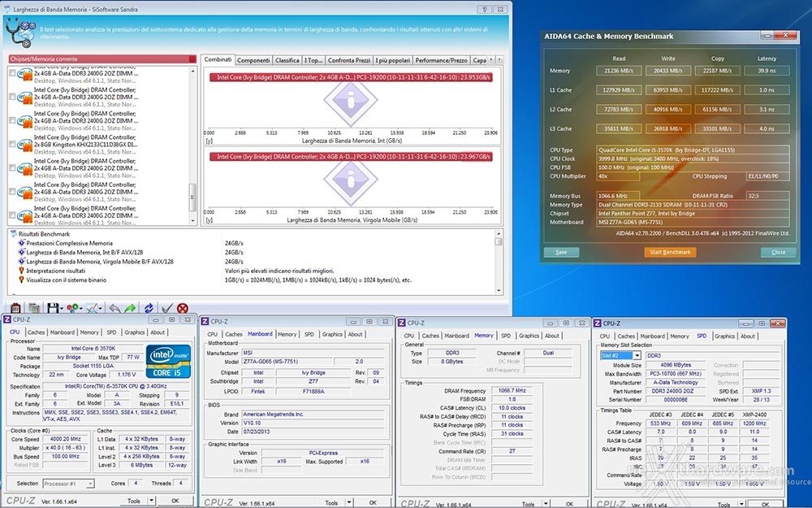Open the dropdown arrow next to the colored balls icon
The image size is (812, 508).
(80, 309)
